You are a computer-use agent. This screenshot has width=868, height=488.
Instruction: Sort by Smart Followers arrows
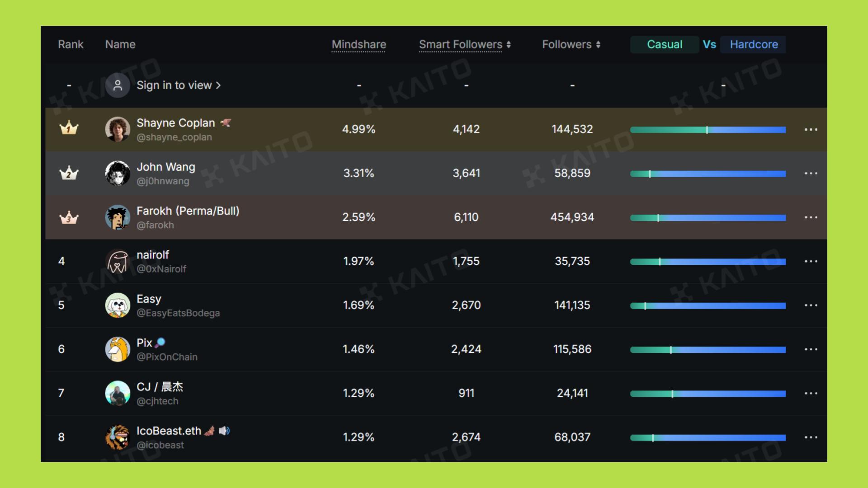click(509, 44)
